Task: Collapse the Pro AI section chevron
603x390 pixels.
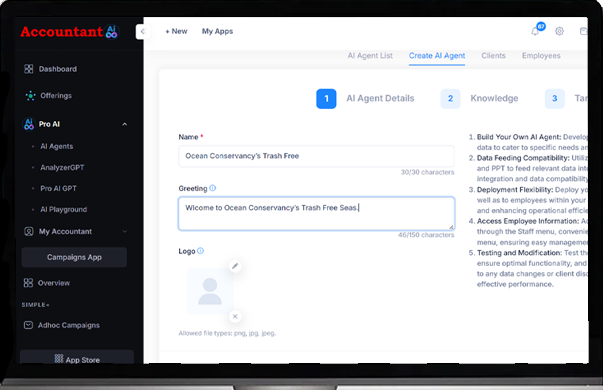Action: coord(124,124)
